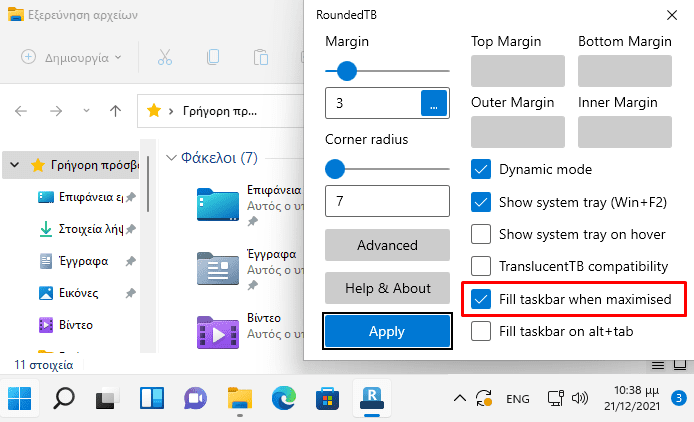Click the paste clipboard icon in File Explorer
The width and height of the screenshot is (694, 422).
(x=261, y=58)
